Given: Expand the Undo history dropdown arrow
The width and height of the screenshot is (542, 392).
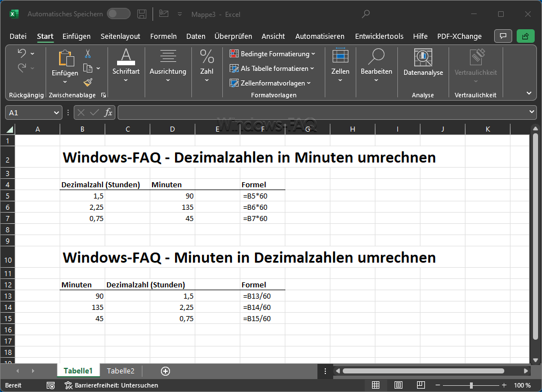Looking at the screenshot, I should (33, 54).
